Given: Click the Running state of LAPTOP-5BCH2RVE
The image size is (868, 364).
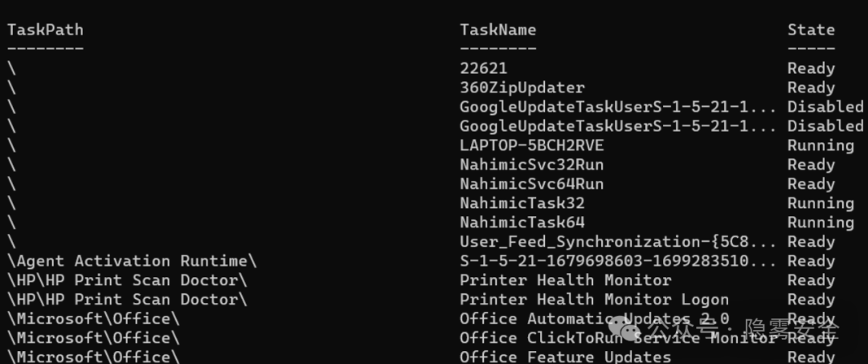Looking at the screenshot, I should [x=820, y=146].
